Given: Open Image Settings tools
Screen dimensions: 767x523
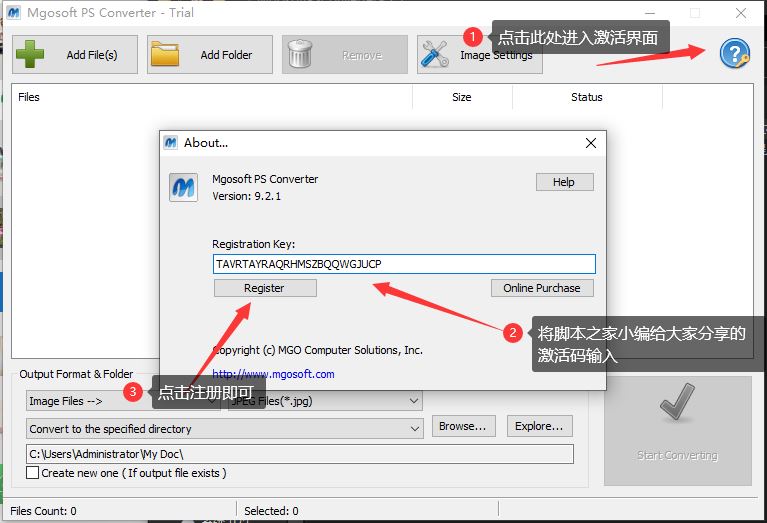Looking at the screenshot, I should [x=479, y=54].
